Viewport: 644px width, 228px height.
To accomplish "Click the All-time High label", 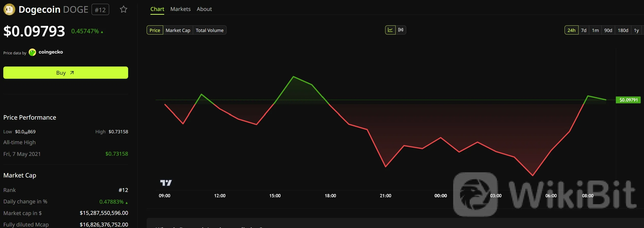I will (20, 142).
